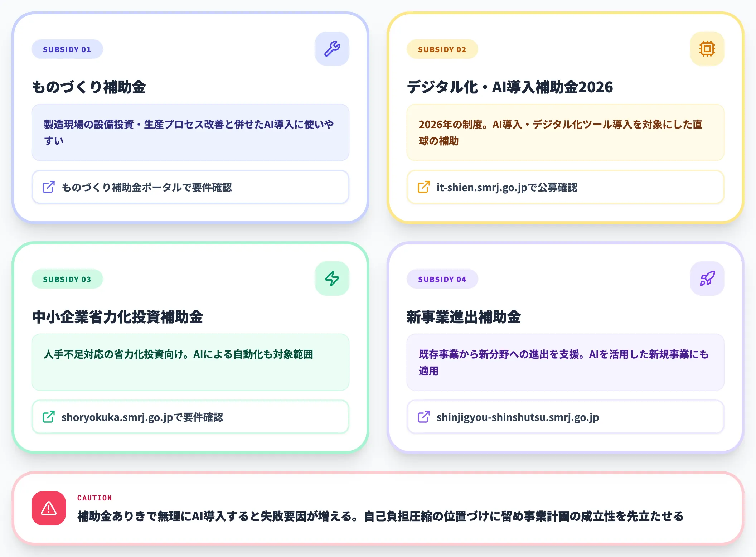Click the 新事業進出補助金 description box
Viewport: 756px width, 557px height.
tap(565, 362)
